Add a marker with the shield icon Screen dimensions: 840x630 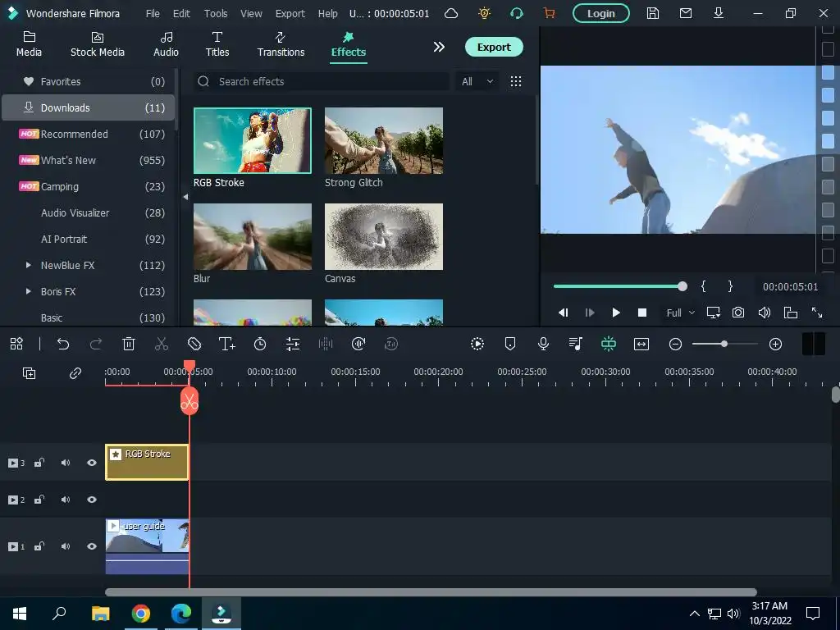(x=510, y=344)
